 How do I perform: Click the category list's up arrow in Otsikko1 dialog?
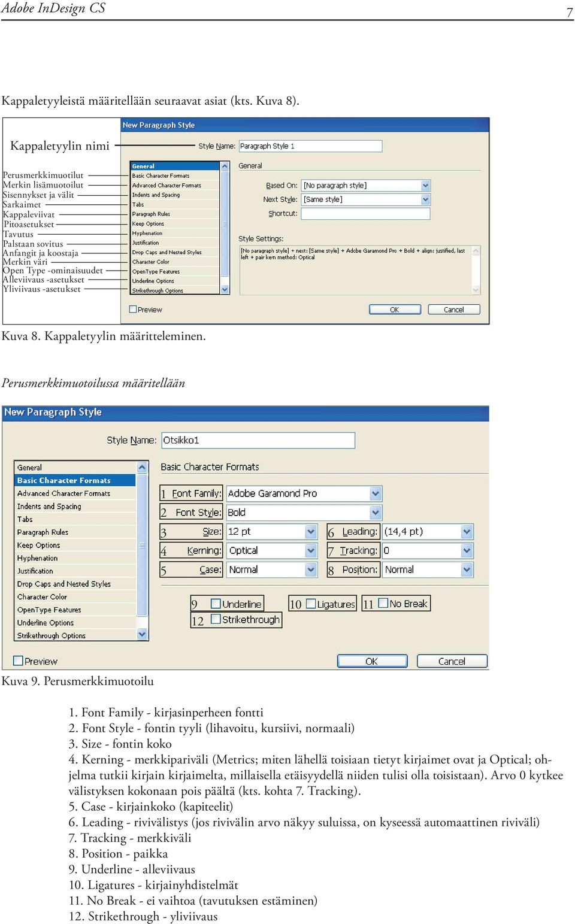(x=143, y=468)
